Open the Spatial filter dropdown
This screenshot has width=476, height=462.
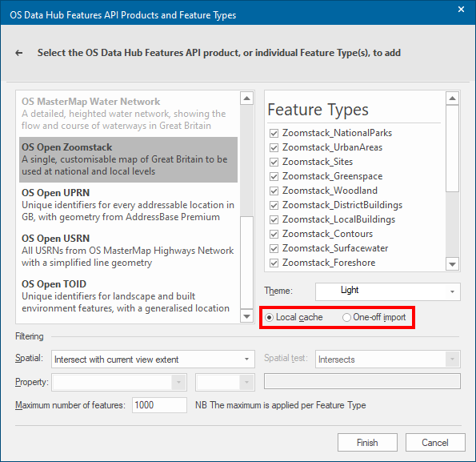coord(153,360)
